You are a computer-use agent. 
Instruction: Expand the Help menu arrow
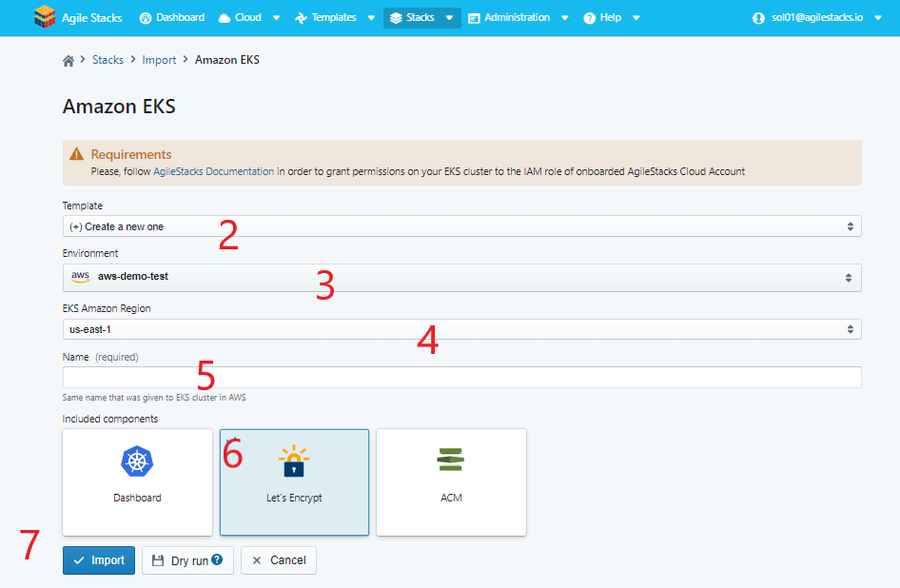636,18
